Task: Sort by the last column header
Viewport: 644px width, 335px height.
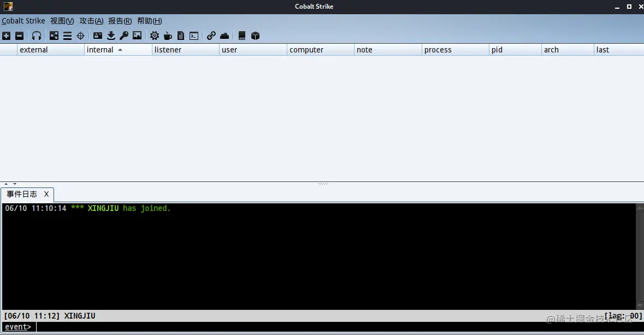Action: pos(619,50)
